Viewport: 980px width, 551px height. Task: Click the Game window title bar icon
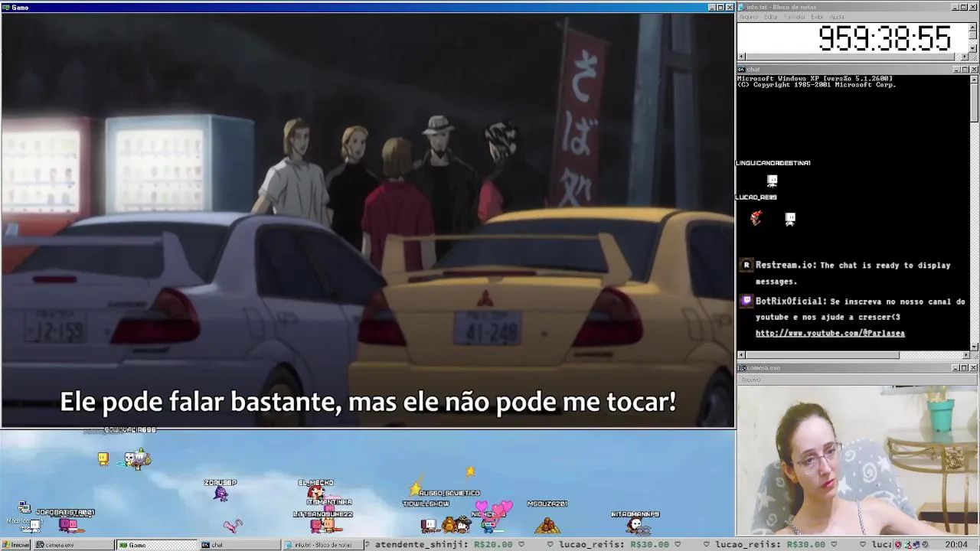coord(5,7)
